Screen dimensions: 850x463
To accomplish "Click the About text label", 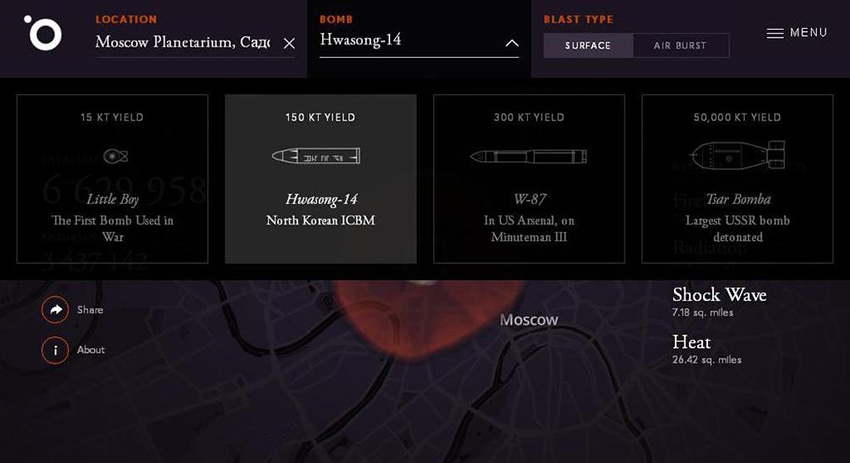I will pos(91,350).
